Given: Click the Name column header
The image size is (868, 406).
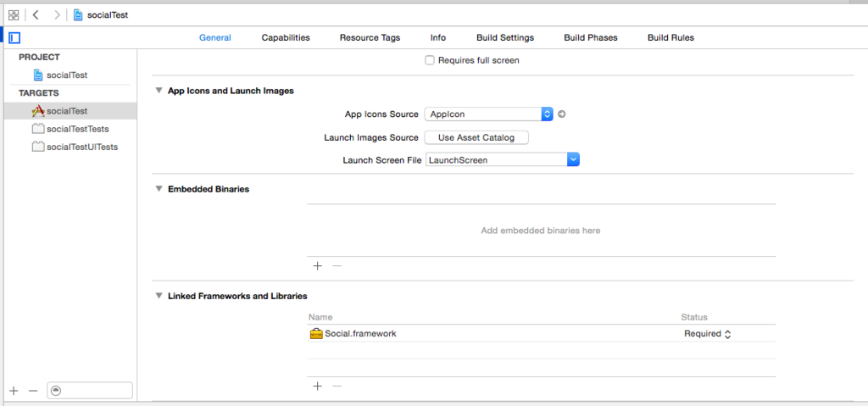Looking at the screenshot, I should coord(320,317).
